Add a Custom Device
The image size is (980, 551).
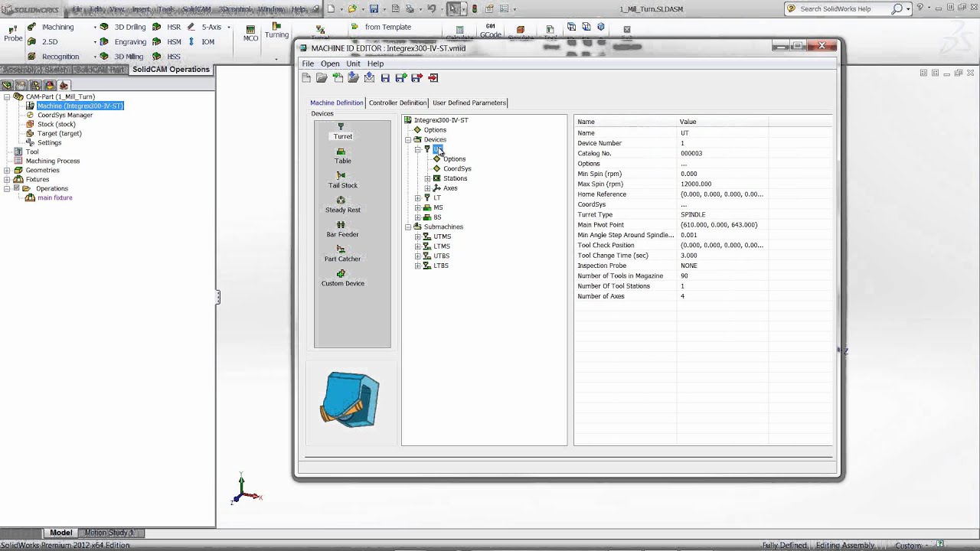tap(342, 279)
